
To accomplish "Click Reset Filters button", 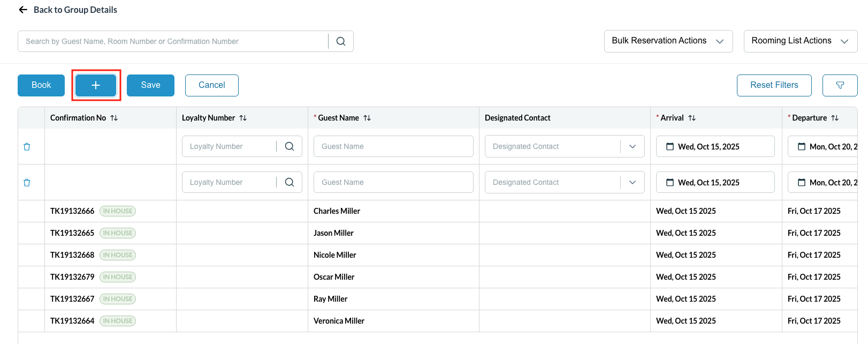I will (x=774, y=85).
